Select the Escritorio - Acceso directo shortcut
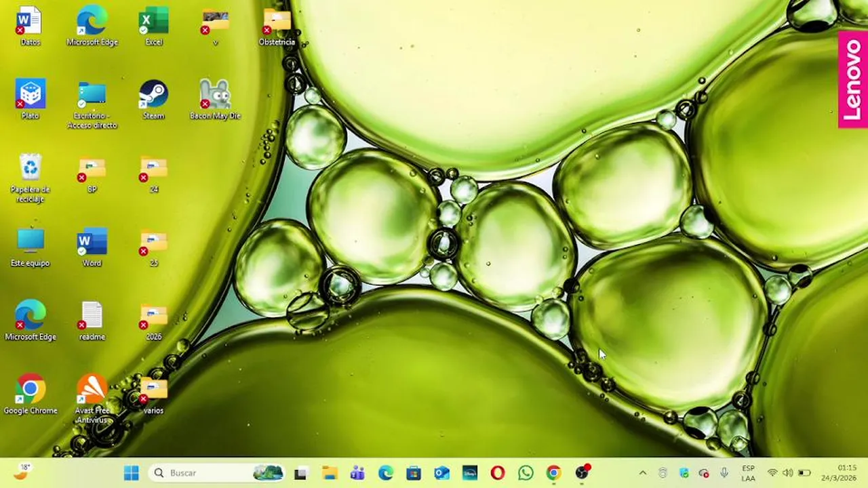The height and width of the screenshot is (488, 868). [92, 105]
